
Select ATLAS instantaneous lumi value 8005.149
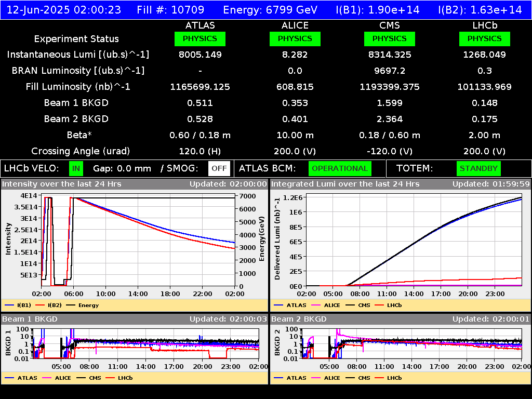tap(200, 55)
